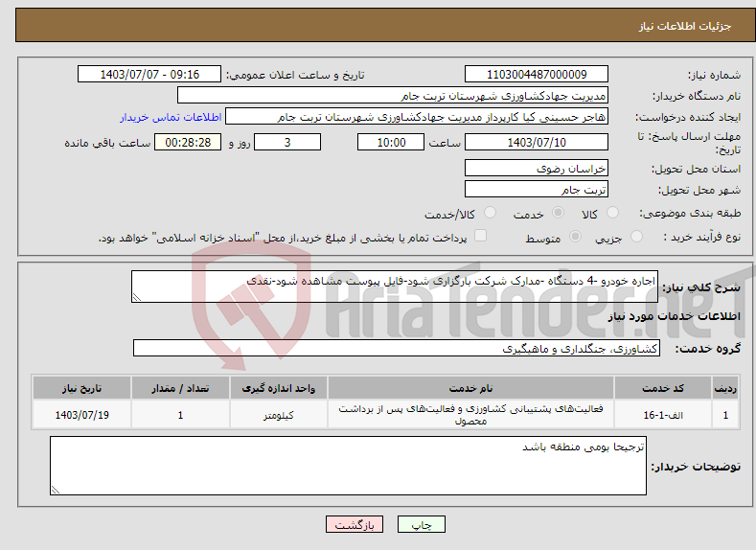Click the توضیحات خریدار textarea
The width and height of the screenshot is (756, 550).
[348, 466]
